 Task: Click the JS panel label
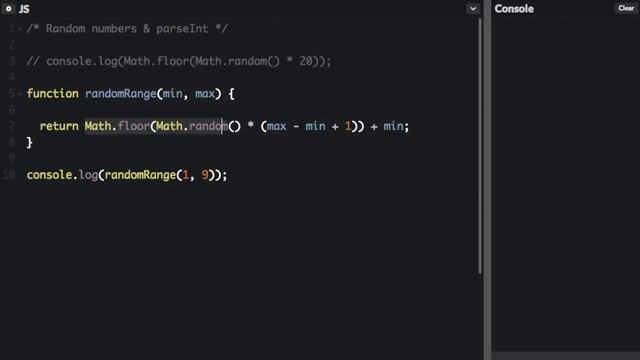coord(24,9)
